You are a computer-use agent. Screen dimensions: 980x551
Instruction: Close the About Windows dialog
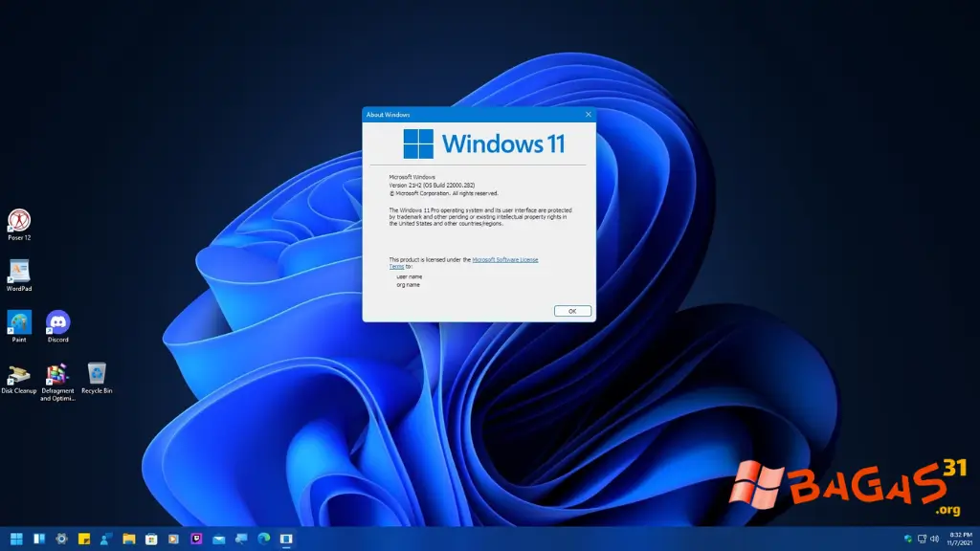[x=589, y=115]
